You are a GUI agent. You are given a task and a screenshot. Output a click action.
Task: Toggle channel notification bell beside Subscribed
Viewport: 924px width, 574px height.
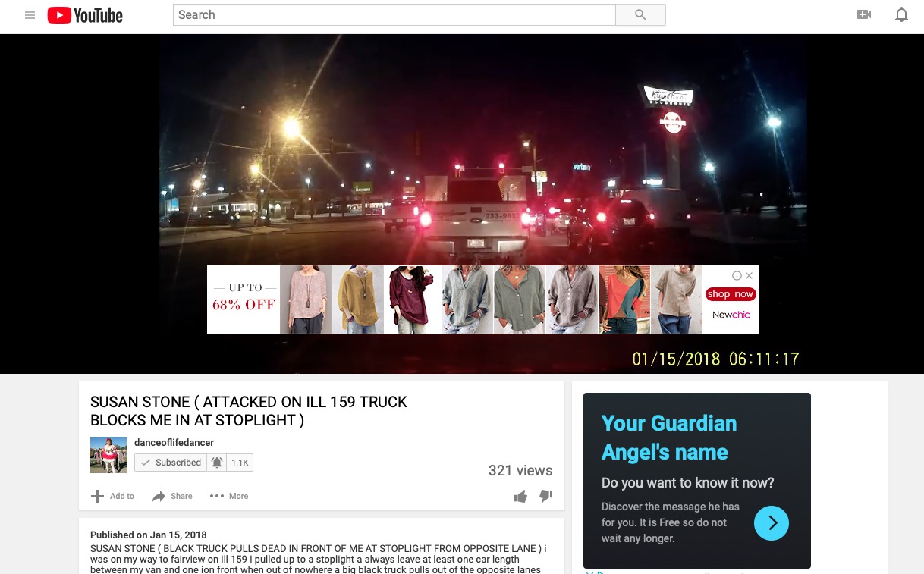click(218, 463)
